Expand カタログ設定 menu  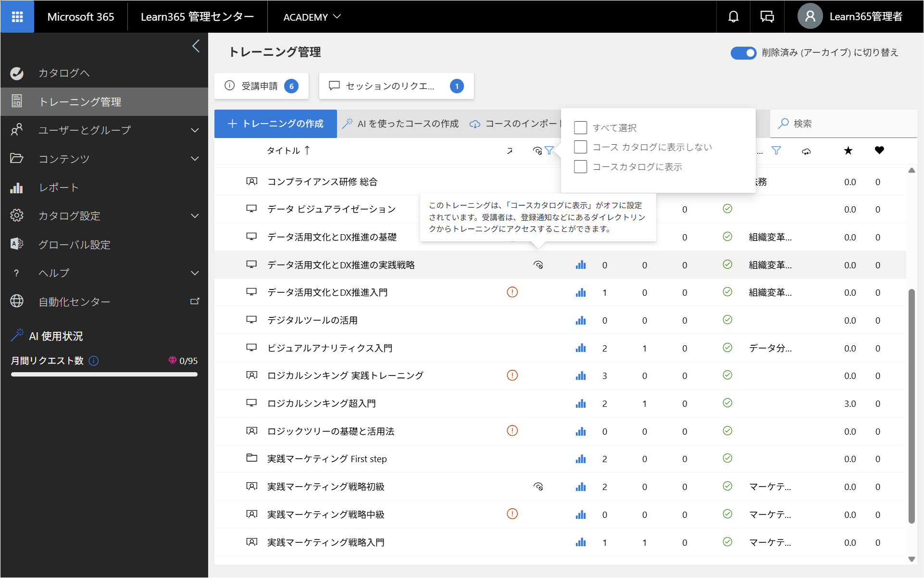pos(195,216)
